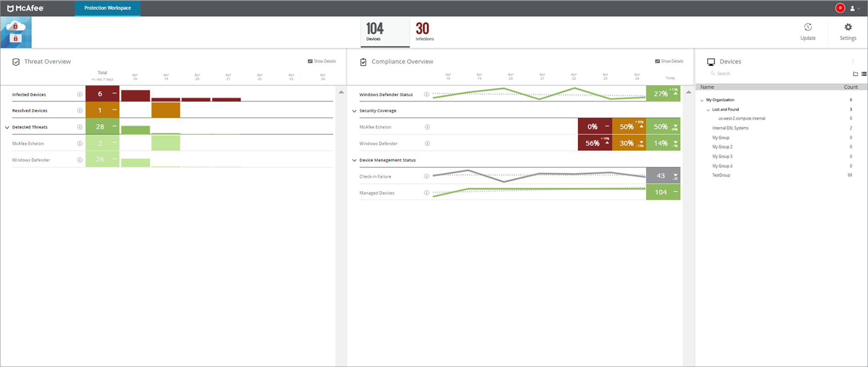Click Windows Defender 14% green tile
Screen dimensions: 868x367
pos(663,143)
